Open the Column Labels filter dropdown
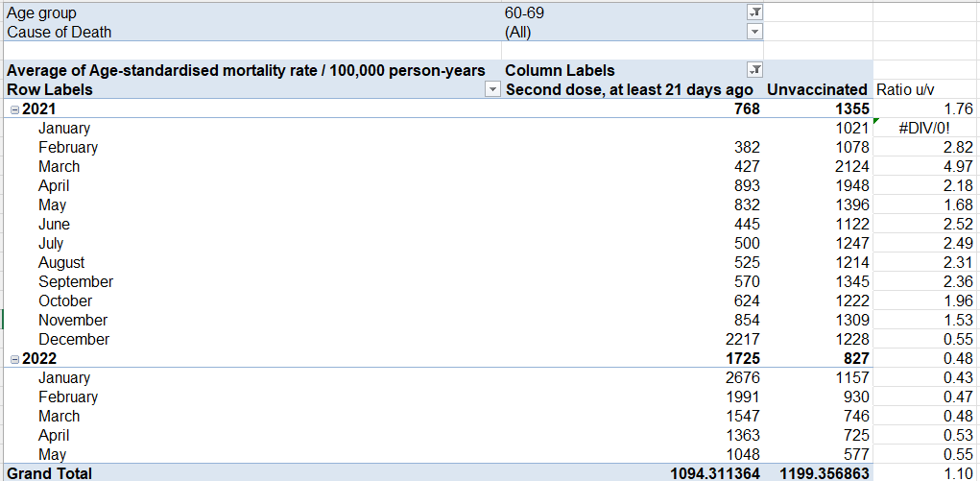Screen dimensions: 980x481 (x=755, y=70)
